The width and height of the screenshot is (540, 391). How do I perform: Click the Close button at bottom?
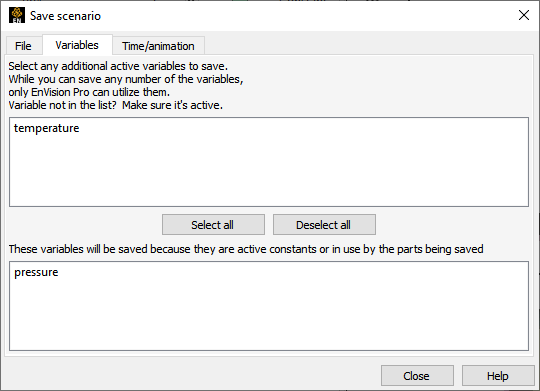(417, 375)
